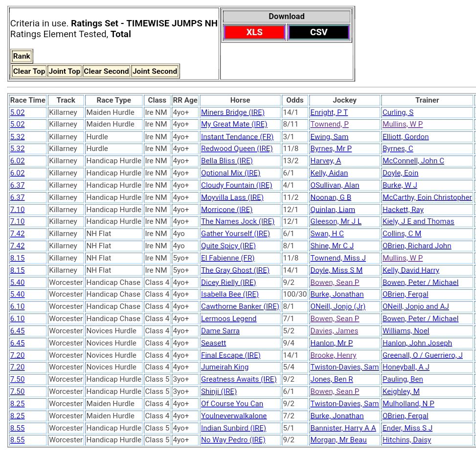
Task: Open horse Cawthorne Banker (IRE)
Action: [240, 306]
